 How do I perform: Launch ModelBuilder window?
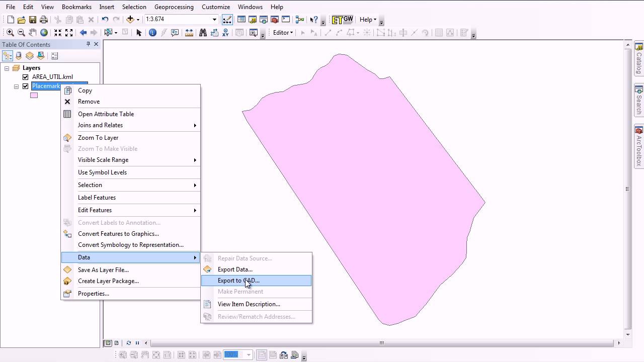pyautogui.click(x=300, y=20)
